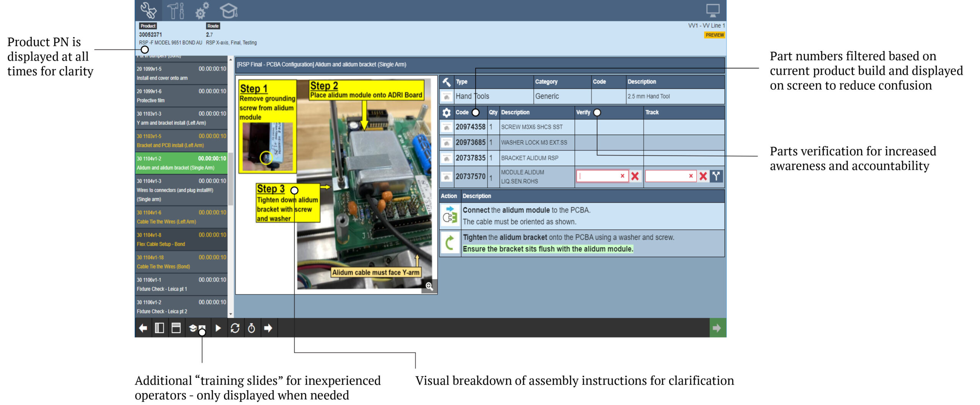
Task: Select step 20 1099v1-5 Install end cover
Action: click(181, 73)
